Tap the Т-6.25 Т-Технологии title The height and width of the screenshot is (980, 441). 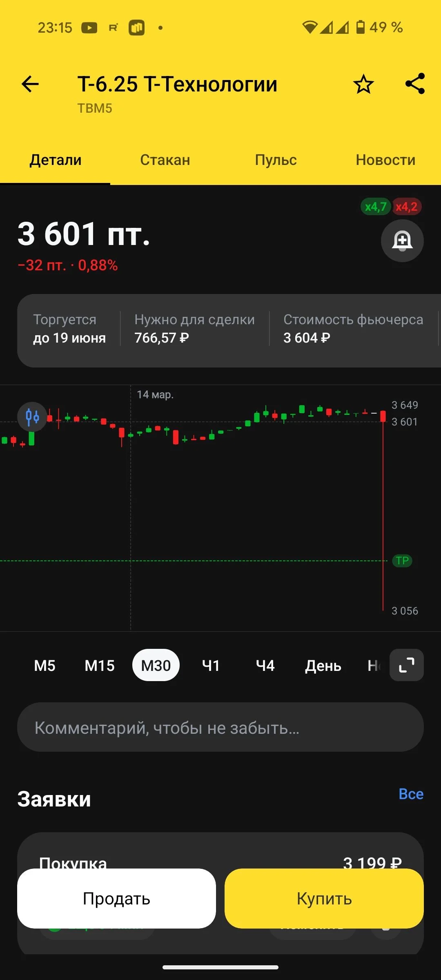(x=178, y=84)
